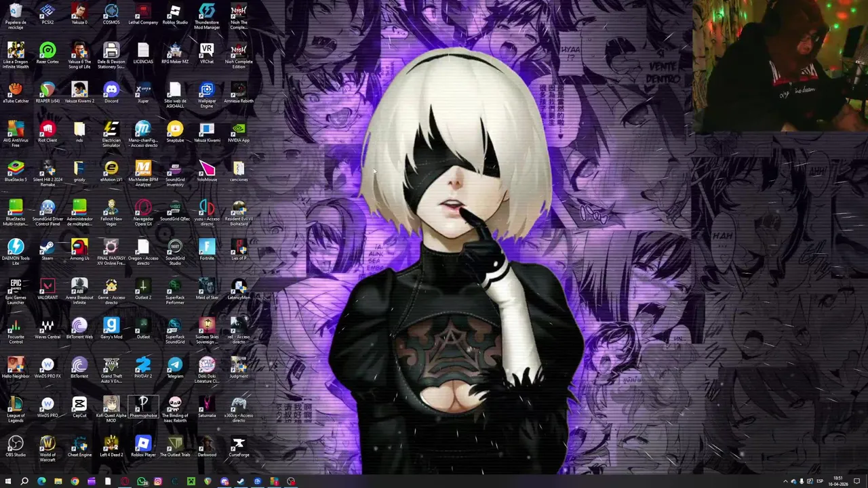868x488 pixels.
Task: Select BlueStacks 5 icon
Action: click(x=16, y=171)
